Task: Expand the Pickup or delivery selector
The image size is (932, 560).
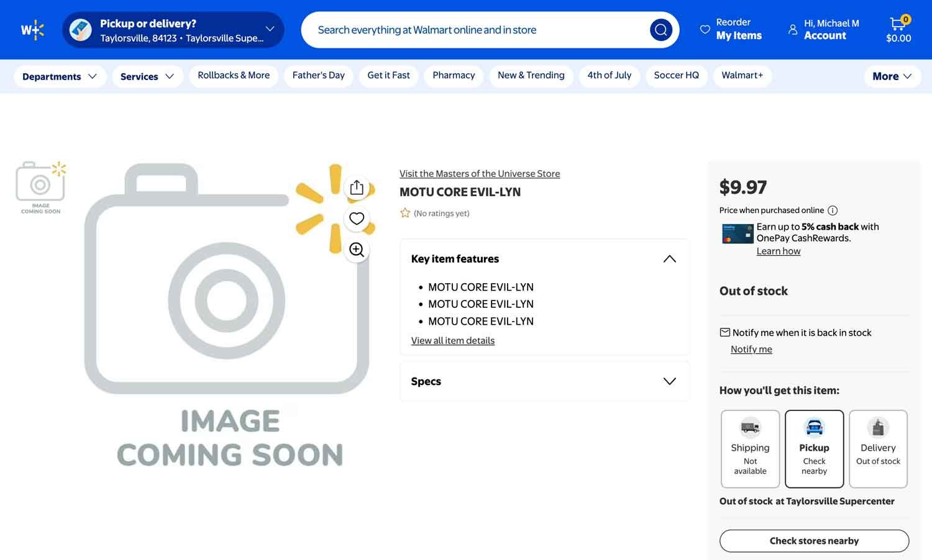Action: [173, 30]
